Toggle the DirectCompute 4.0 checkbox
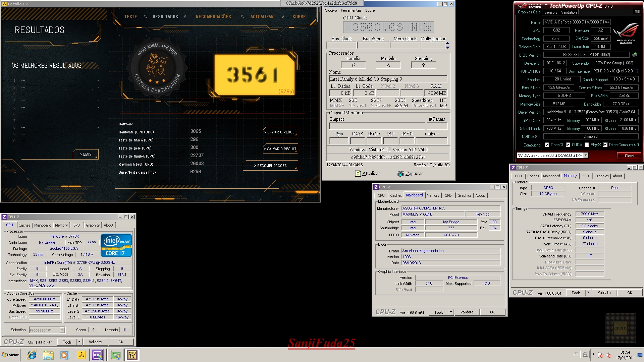The image size is (644, 362). click(605, 145)
